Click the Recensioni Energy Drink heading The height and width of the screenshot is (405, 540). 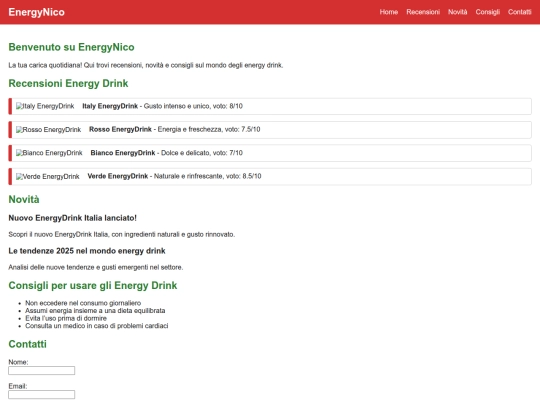pos(68,83)
